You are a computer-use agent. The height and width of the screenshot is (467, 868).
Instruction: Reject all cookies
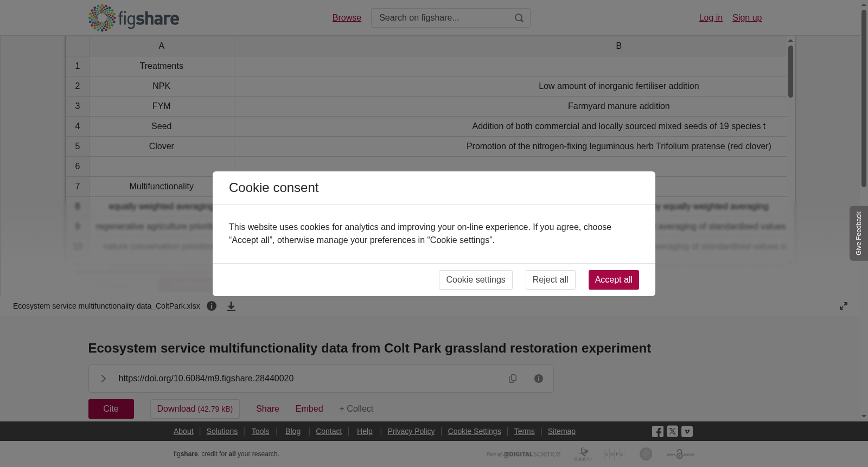pyautogui.click(x=550, y=280)
